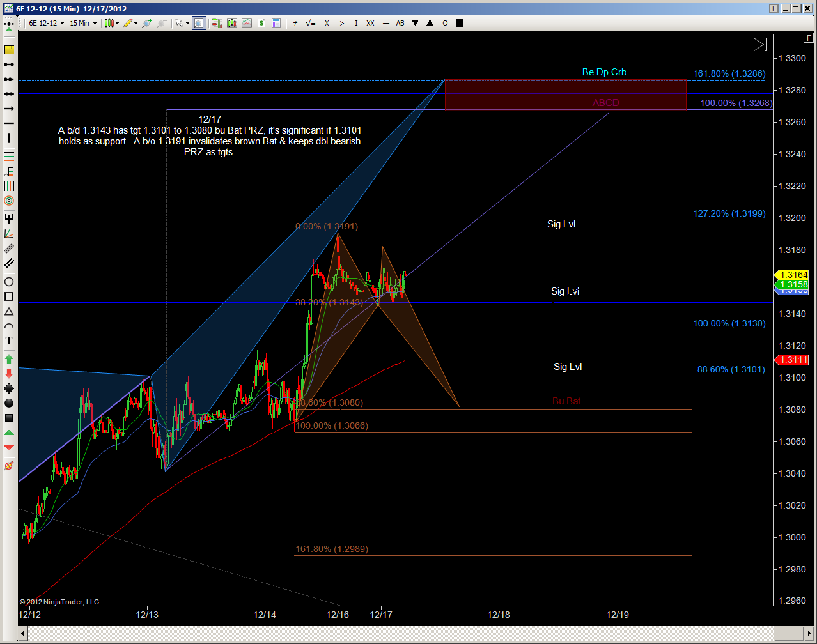817x644 pixels.
Task: Toggle the F button at chart corner
Action: (809, 38)
